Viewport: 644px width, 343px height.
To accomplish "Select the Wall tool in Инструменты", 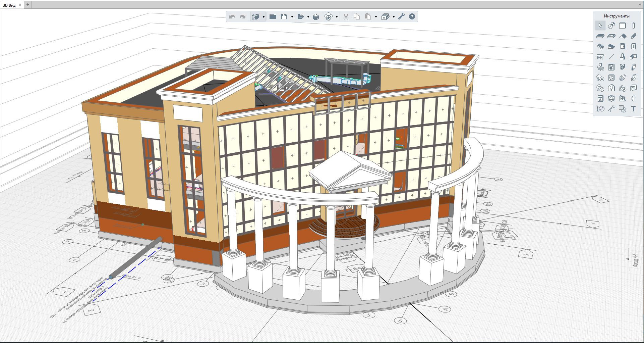I will point(622,26).
